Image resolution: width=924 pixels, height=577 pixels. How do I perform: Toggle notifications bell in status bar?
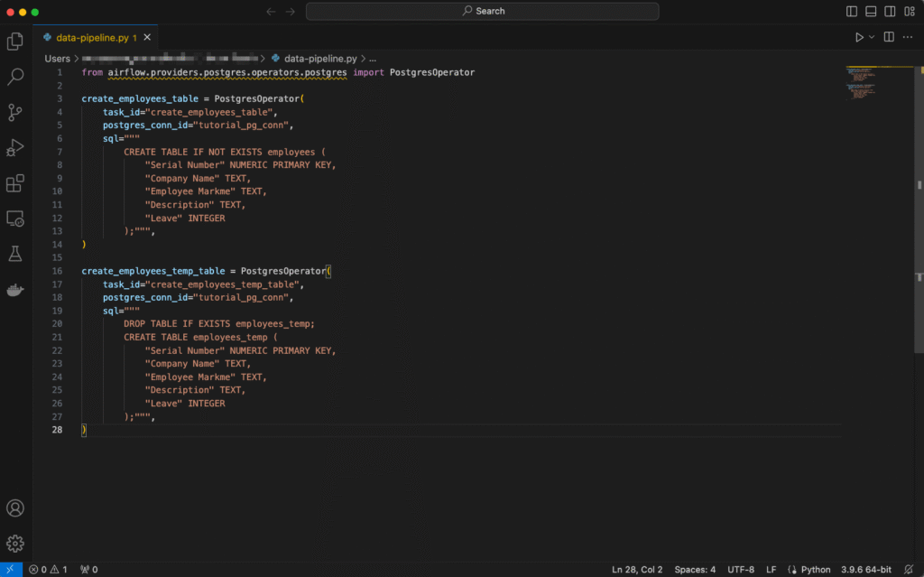pos(909,570)
